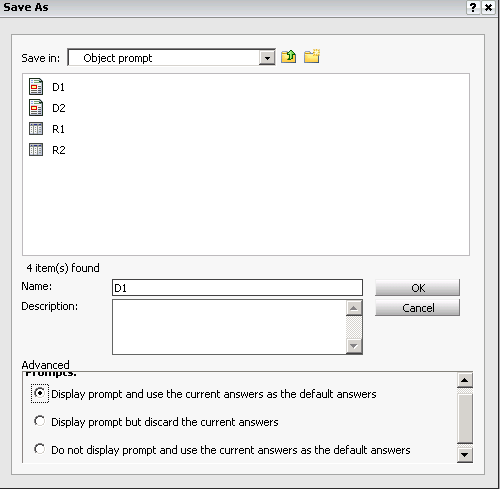The width and height of the screenshot is (500, 489).
Task: Create a new folder
Action: [x=312, y=56]
